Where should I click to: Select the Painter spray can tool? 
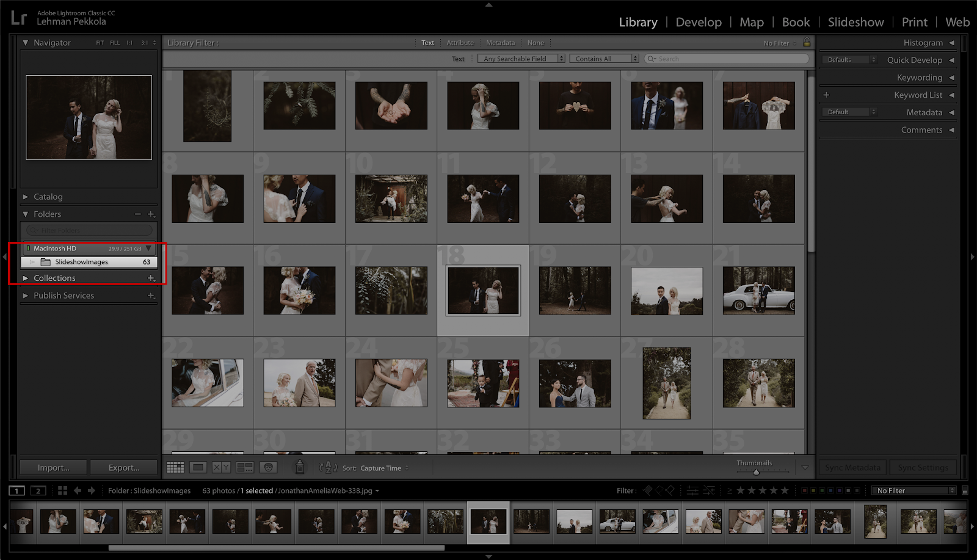tap(299, 468)
